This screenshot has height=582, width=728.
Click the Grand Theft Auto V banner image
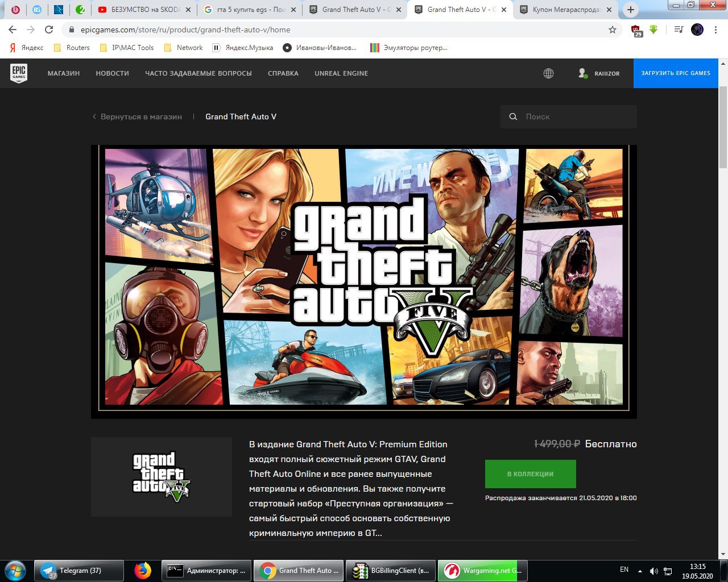(364, 281)
